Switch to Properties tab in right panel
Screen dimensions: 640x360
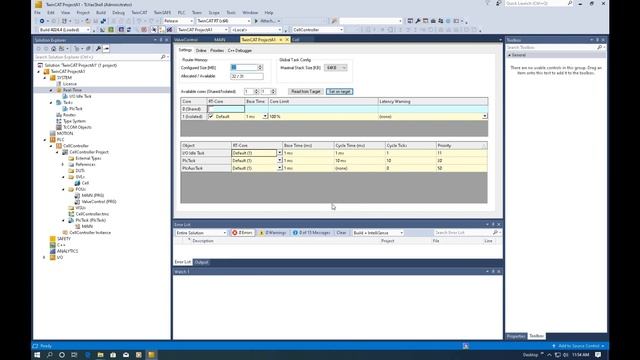516,336
